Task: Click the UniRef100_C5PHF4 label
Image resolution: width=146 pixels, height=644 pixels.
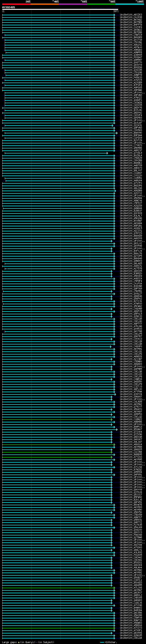Action: [131, 281]
